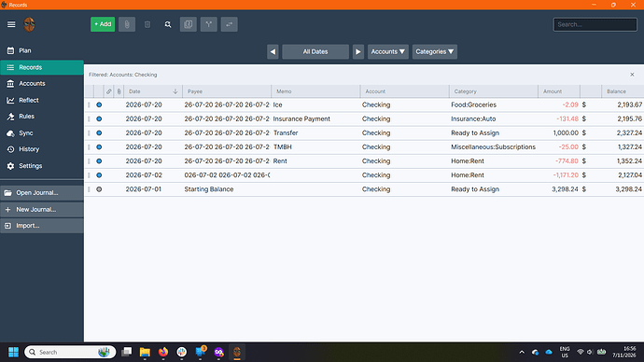Click link icon column header

click(x=109, y=91)
